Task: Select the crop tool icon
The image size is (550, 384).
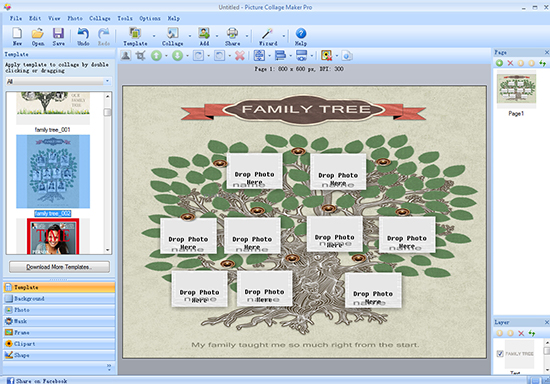Action: [141, 55]
